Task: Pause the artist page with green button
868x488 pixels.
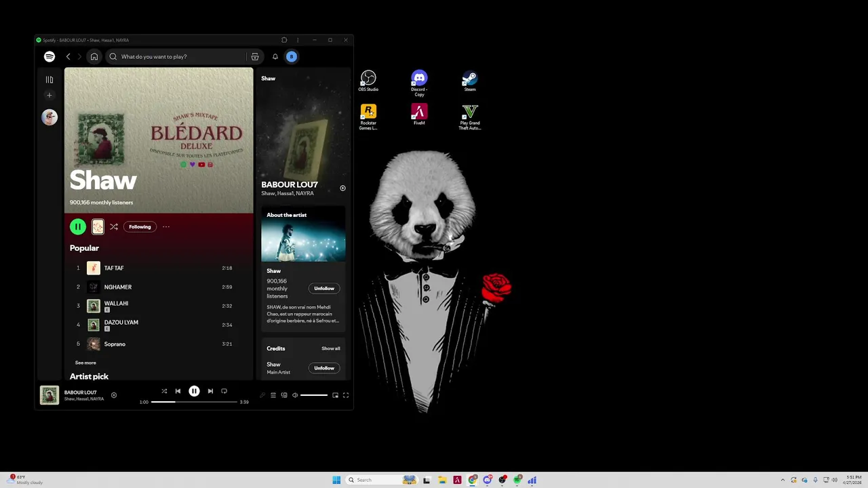Action: coord(78,227)
